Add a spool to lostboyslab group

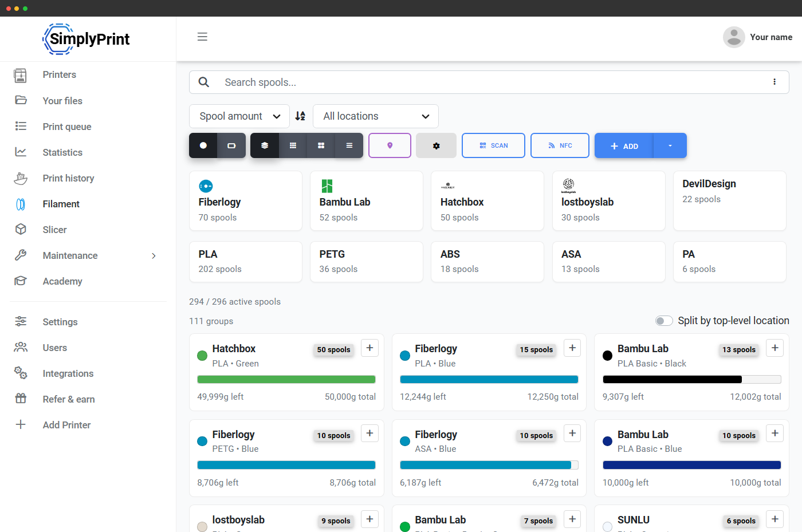[369, 519]
